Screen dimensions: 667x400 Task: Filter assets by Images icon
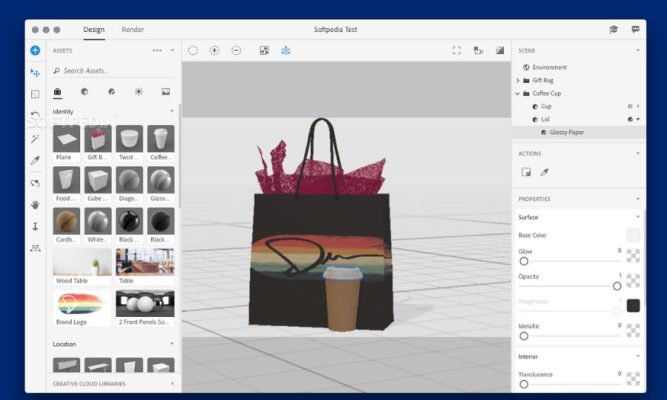tap(165, 91)
